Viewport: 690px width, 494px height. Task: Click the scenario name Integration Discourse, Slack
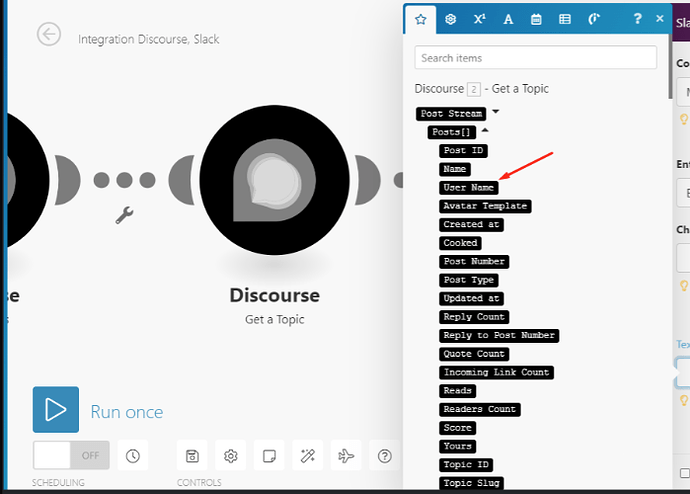(149, 39)
